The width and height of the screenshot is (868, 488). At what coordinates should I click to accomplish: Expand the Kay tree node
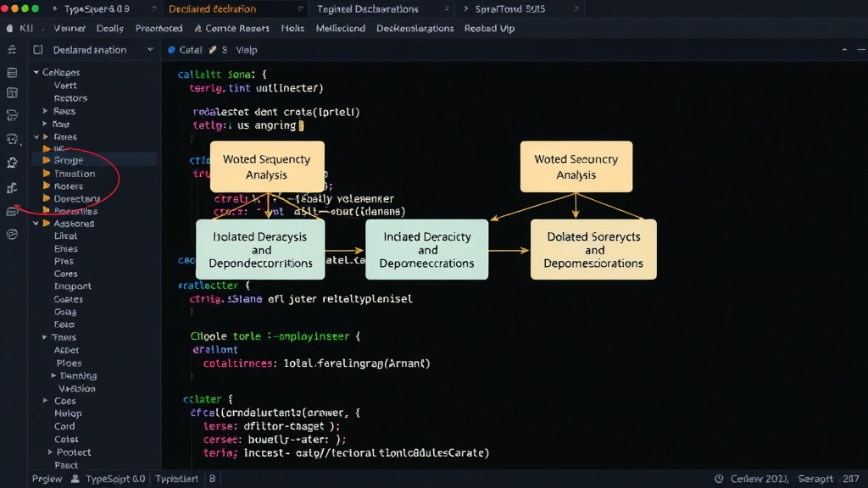point(46,124)
